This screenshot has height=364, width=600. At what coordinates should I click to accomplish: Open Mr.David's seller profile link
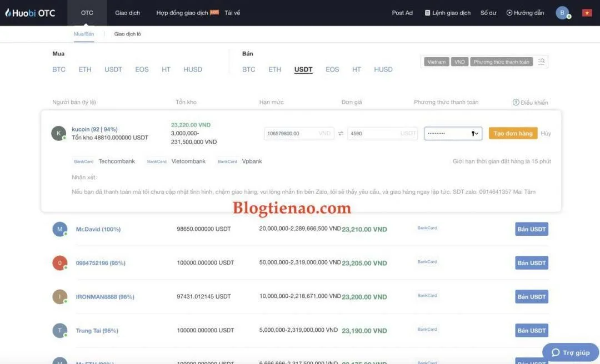pyautogui.click(x=98, y=229)
